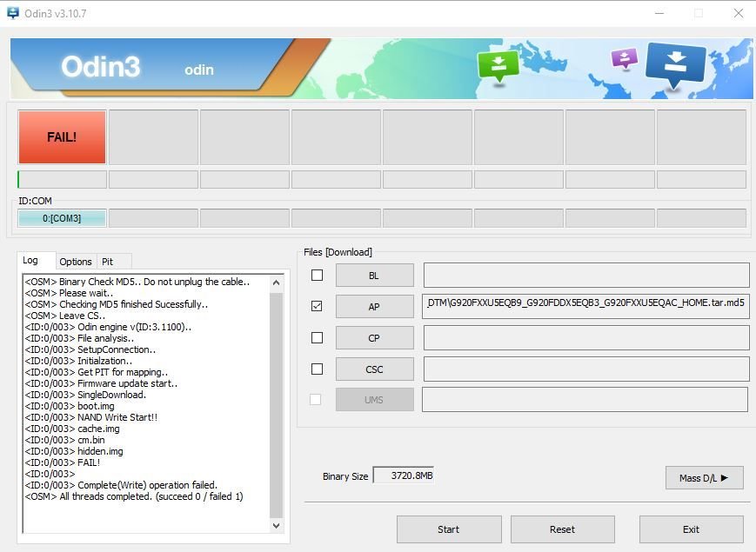Open the Options tab

click(76, 262)
